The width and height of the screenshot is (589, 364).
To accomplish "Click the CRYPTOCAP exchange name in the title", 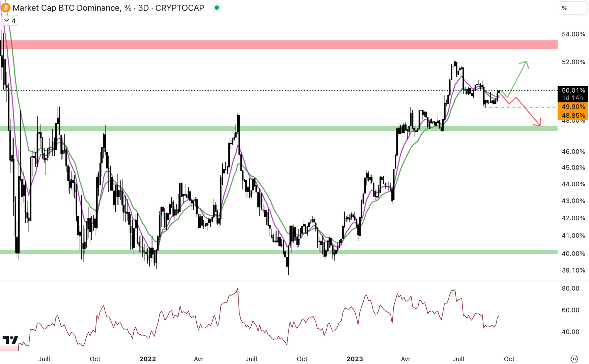I will click(x=179, y=7).
